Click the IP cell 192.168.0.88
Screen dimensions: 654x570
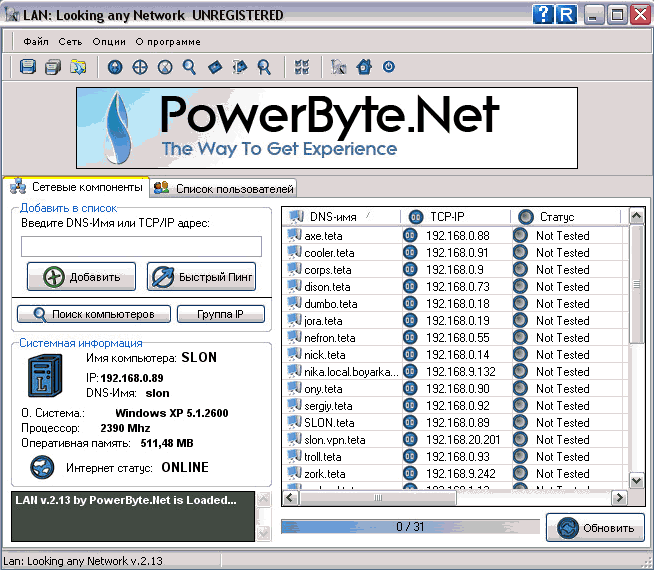[x=458, y=236]
